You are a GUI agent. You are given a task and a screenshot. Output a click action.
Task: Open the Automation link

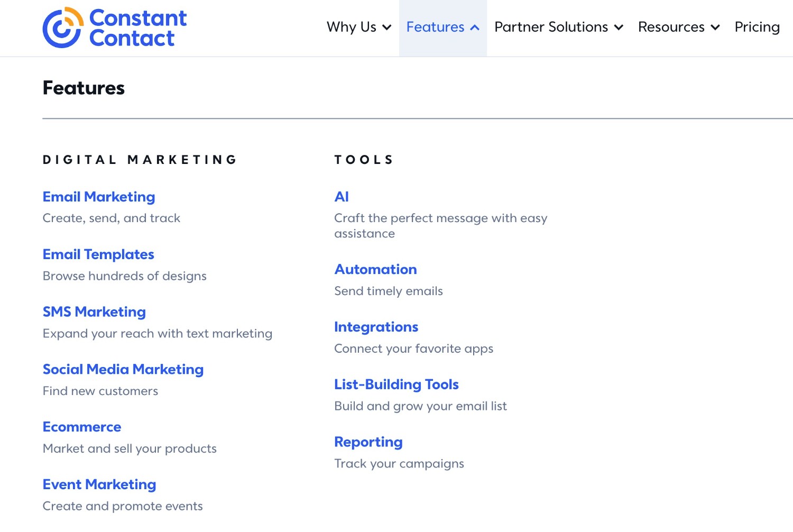click(x=375, y=269)
